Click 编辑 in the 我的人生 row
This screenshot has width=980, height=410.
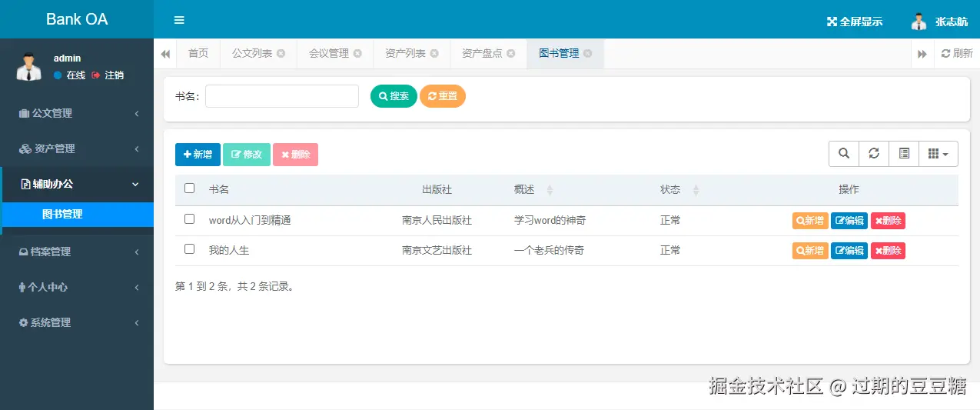849,251
